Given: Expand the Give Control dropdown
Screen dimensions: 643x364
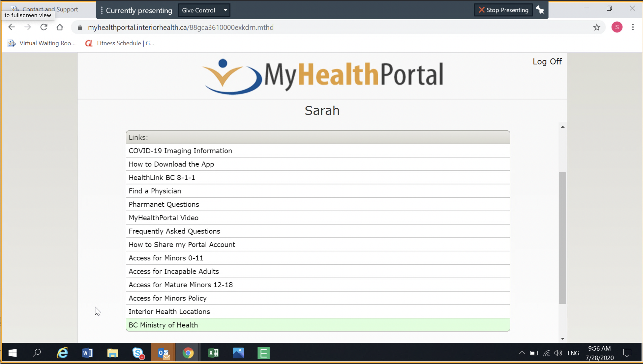Looking at the screenshot, I should [225, 10].
